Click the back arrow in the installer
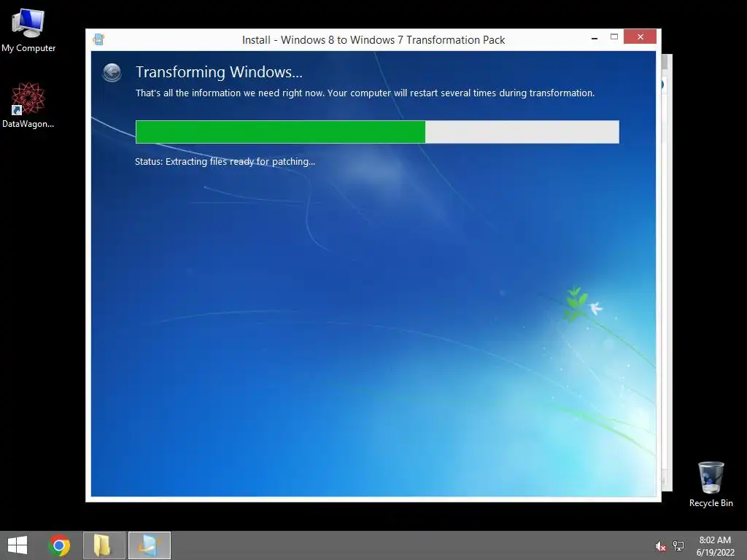 112,73
